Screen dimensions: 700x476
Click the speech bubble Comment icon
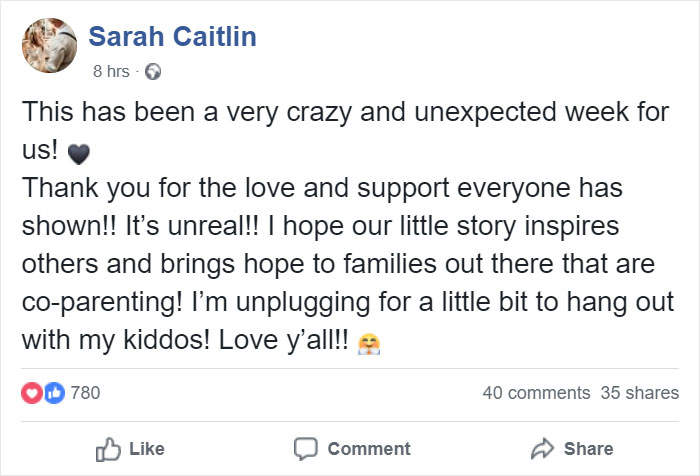point(305,448)
